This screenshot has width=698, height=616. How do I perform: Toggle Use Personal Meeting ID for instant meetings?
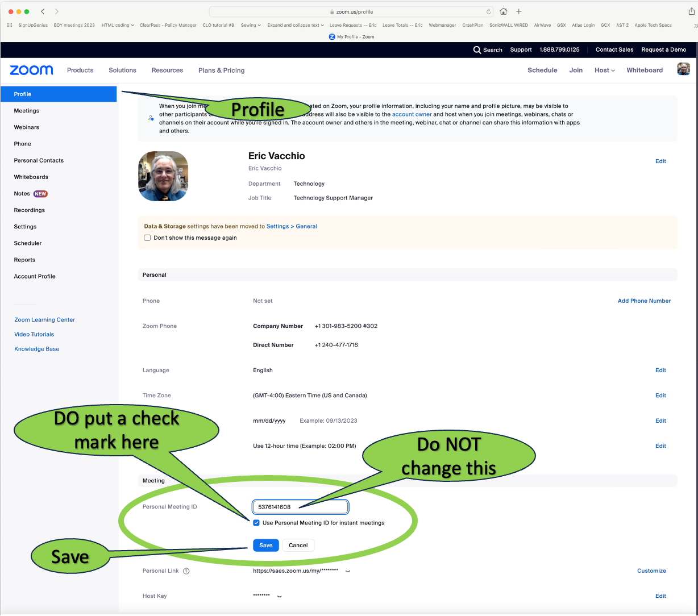(256, 523)
